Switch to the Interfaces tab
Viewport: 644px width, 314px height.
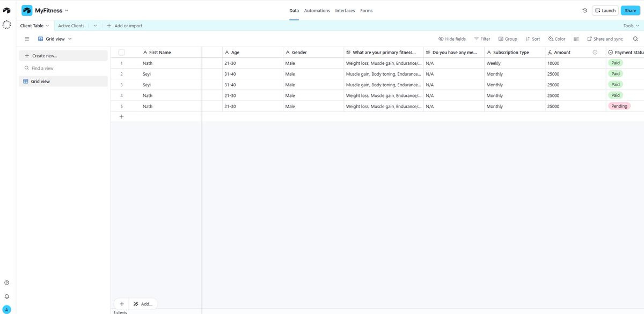(345, 11)
